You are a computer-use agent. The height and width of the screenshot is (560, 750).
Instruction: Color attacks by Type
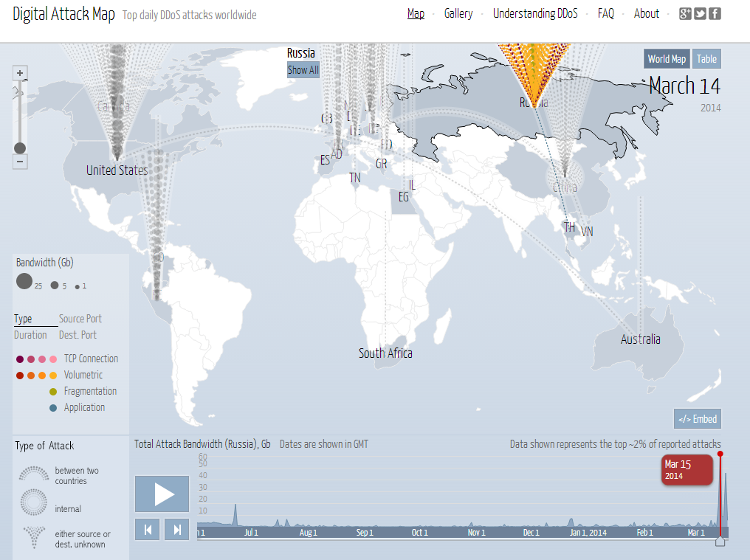coord(23,319)
